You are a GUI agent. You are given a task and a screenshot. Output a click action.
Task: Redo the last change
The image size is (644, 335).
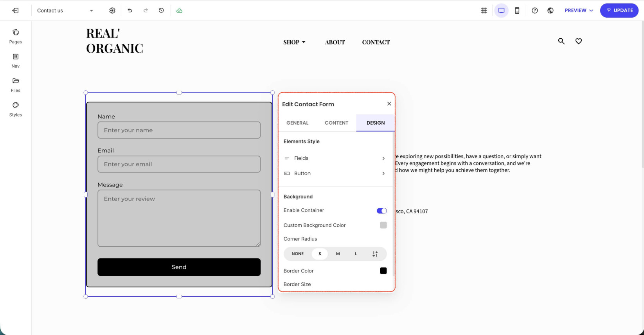coord(146,11)
